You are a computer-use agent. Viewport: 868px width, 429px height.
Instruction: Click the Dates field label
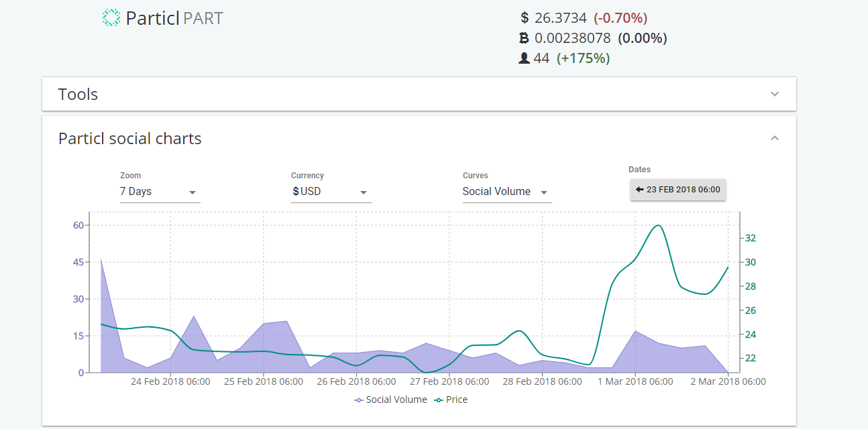[x=640, y=170]
